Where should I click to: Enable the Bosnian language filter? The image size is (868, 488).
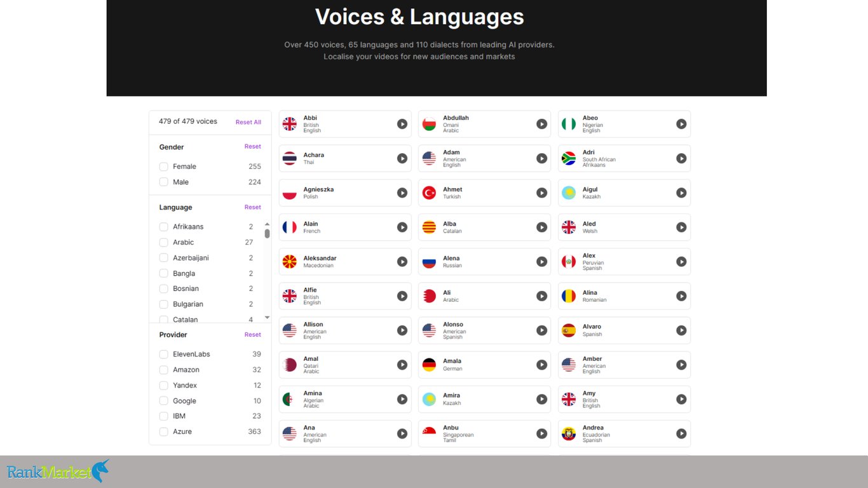(163, 288)
